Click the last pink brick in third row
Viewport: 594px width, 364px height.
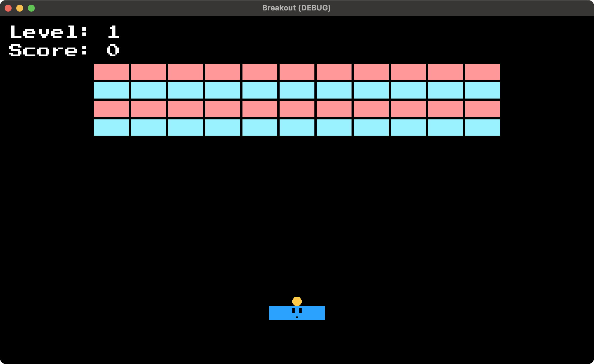coord(483,109)
